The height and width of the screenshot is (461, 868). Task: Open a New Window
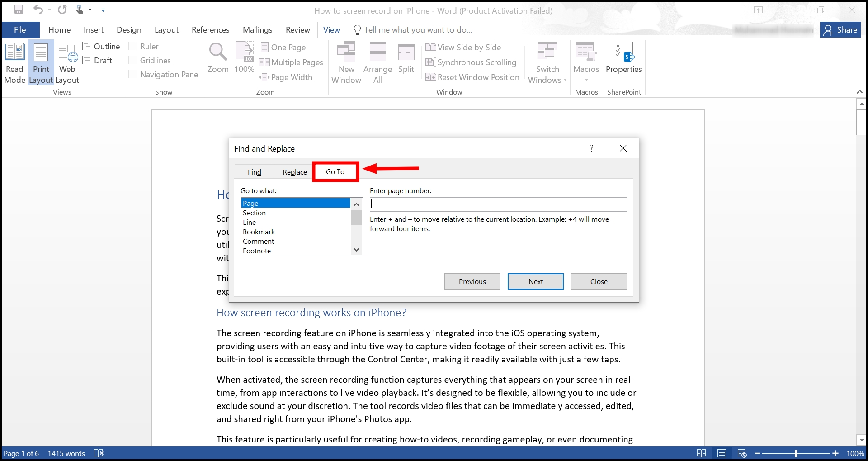pos(346,63)
